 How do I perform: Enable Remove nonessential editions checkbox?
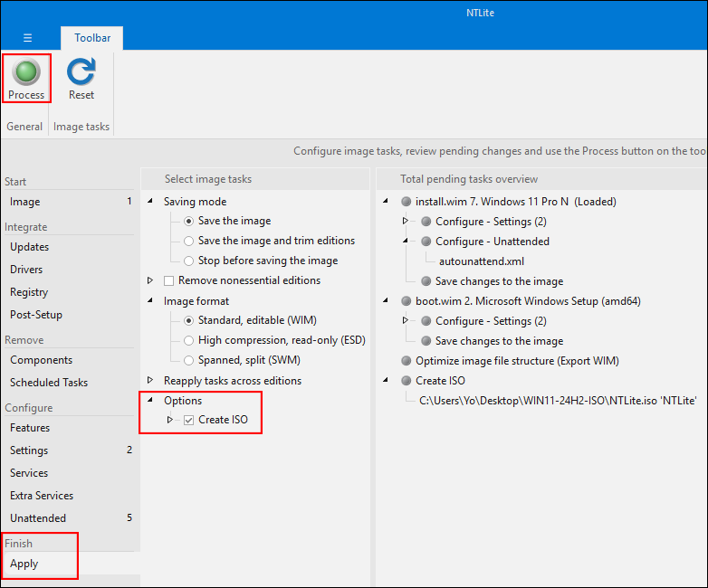(168, 281)
